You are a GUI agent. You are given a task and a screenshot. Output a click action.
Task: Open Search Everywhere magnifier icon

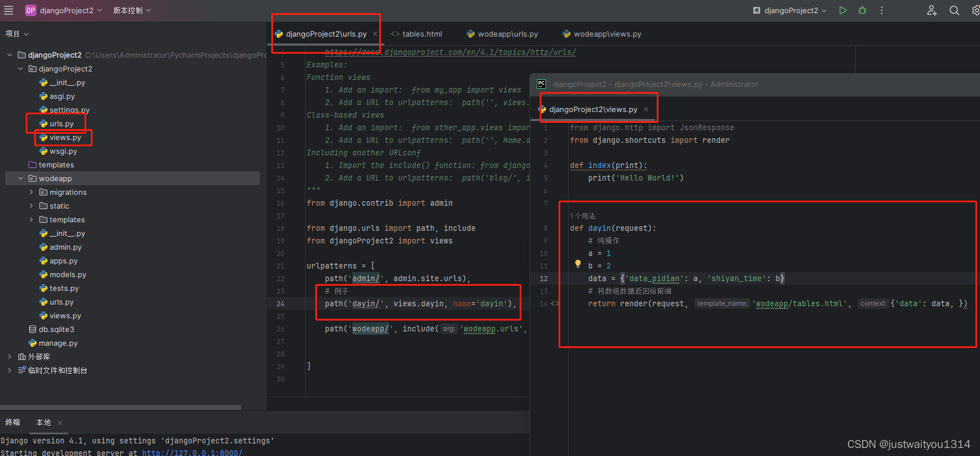[954, 10]
